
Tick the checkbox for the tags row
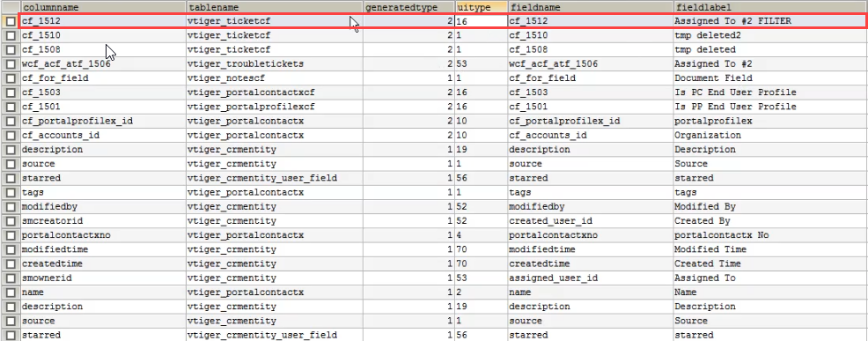pyautogui.click(x=11, y=192)
